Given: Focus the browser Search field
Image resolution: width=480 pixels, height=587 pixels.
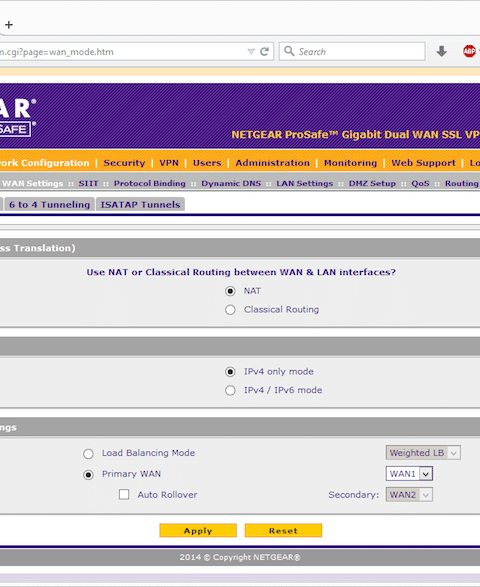Looking at the screenshot, I should [x=352, y=51].
